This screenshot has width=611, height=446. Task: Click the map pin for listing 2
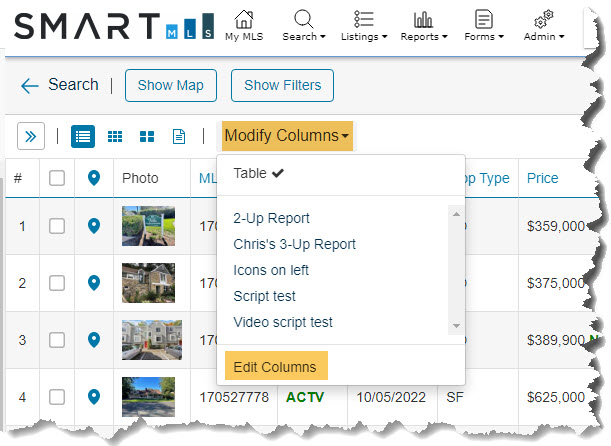point(94,283)
